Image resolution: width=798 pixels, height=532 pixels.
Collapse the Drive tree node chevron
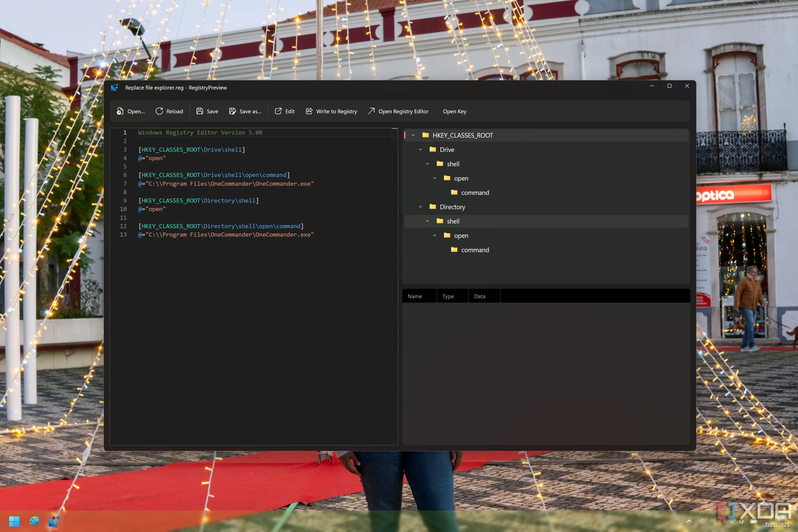point(420,150)
